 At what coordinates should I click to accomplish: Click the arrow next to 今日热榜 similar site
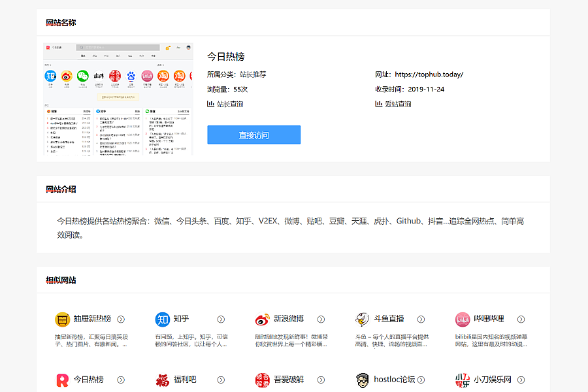coord(121,380)
